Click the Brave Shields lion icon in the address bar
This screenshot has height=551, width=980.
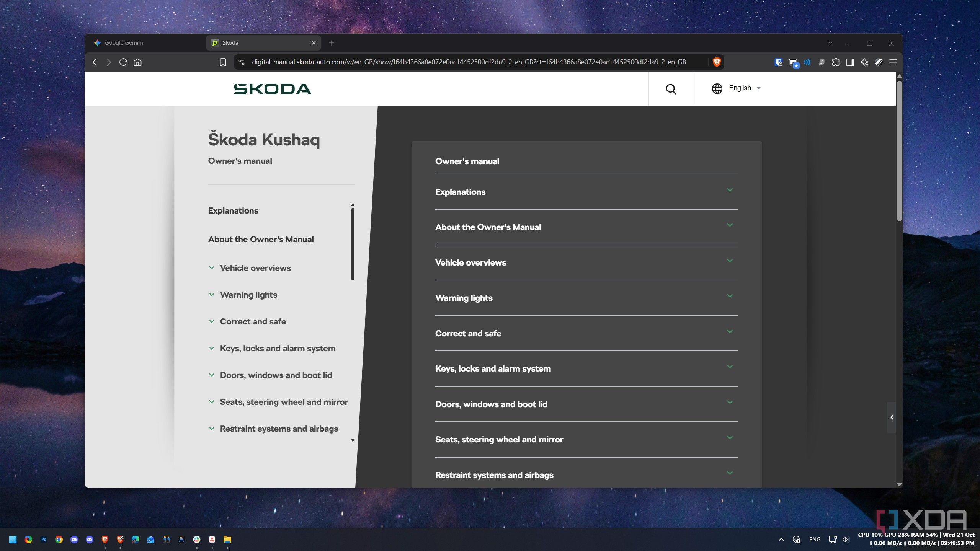(716, 62)
